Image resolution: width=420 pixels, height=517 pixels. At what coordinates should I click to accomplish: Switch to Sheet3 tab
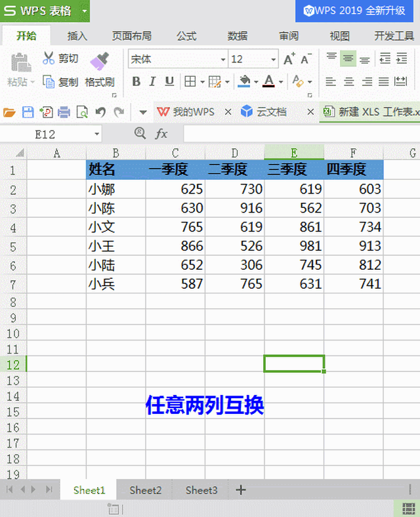tap(201, 490)
